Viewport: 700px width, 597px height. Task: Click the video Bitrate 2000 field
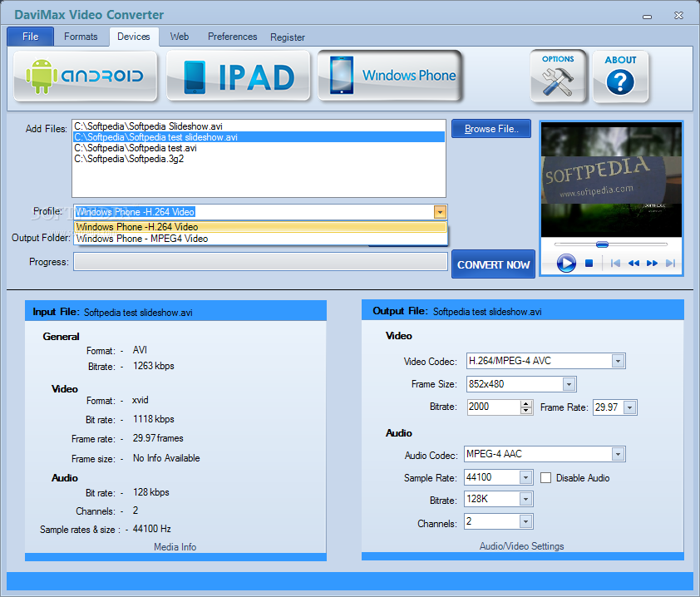493,407
